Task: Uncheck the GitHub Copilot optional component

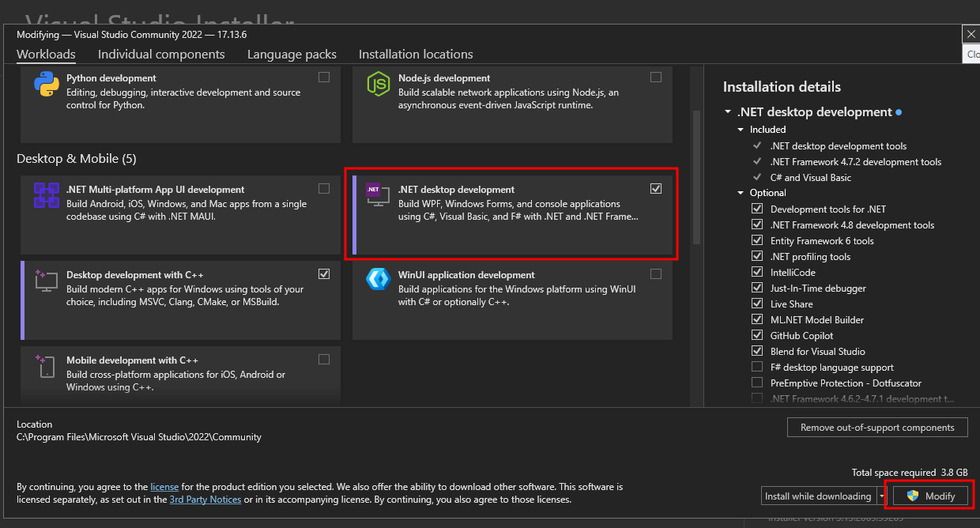Action: pos(757,335)
